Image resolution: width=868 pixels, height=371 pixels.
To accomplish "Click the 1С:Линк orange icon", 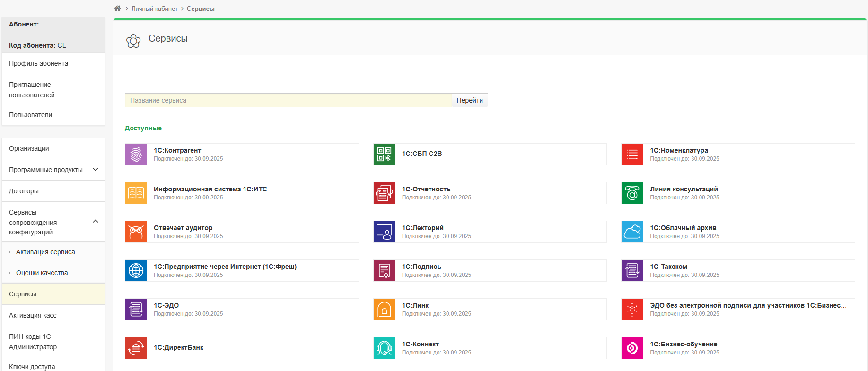I will 384,309.
